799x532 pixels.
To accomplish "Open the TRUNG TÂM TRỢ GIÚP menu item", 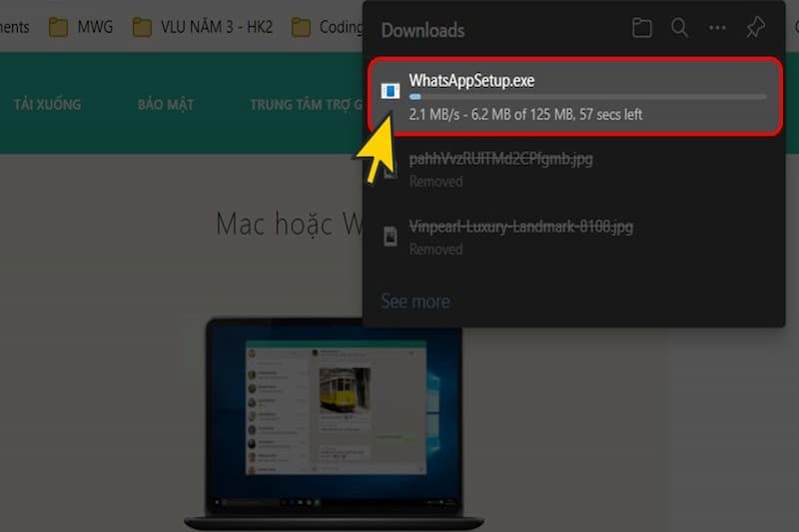I will click(x=306, y=105).
